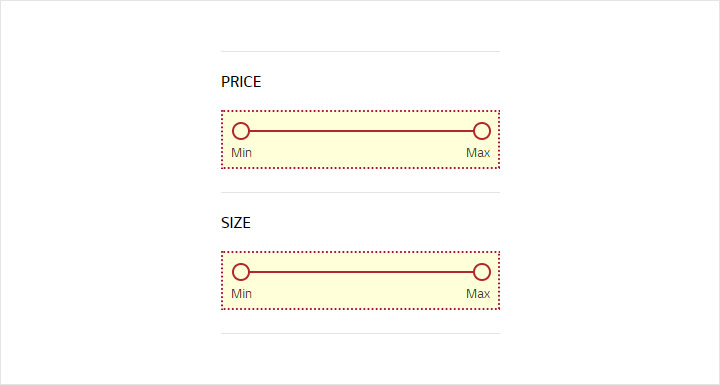Click the Price slider maximum handle
This screenshot has width=720, height=385.
coord(482,131)
